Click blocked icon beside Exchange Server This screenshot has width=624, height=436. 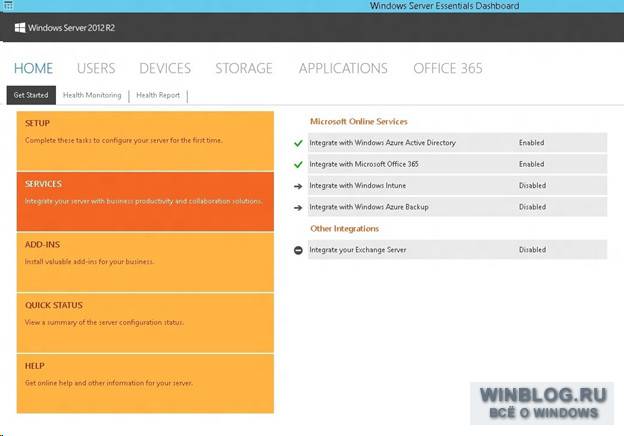(298, 250)
